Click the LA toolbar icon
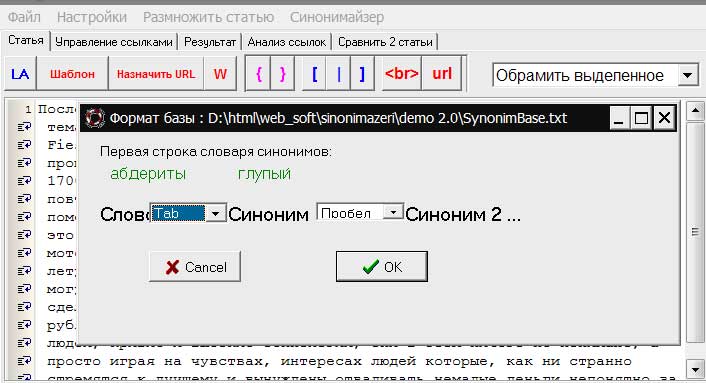 click(20, 74)
